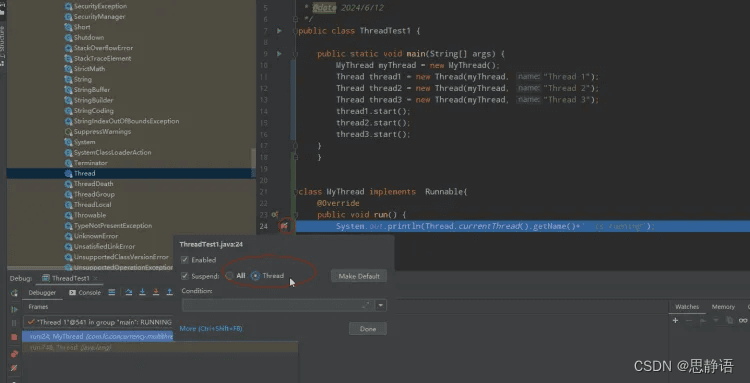Collapse main method fold marker

[296, 54]
